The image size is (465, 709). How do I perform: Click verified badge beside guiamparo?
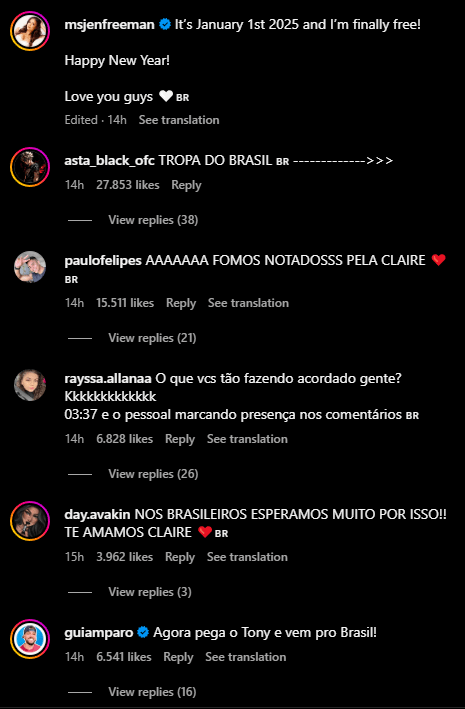click(x=143, y=633)
